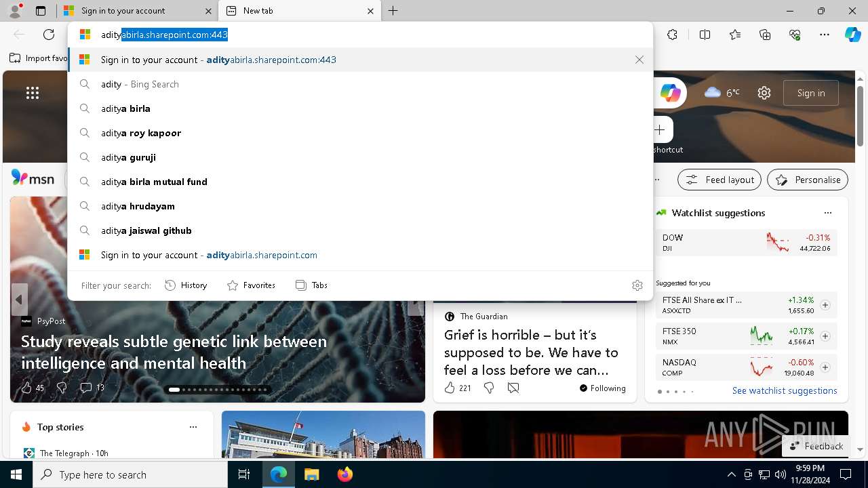Select aditya jaiswal github suggestion

pyautogui.click(x=360, y=230)
